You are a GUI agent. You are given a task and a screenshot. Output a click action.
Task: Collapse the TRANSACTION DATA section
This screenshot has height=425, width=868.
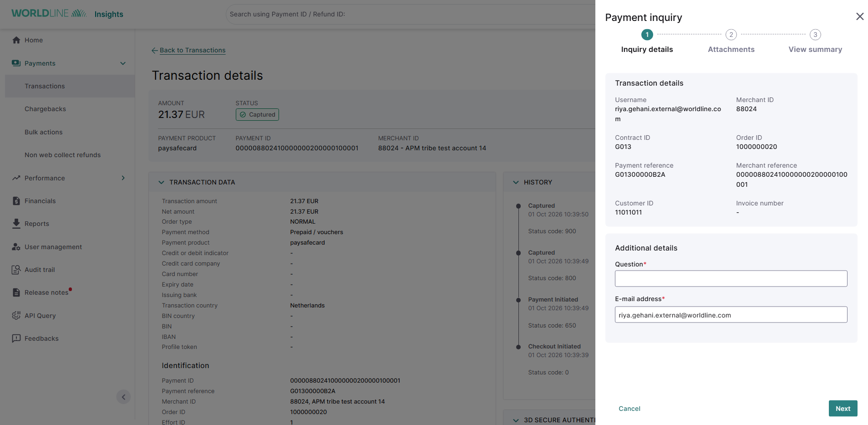coord(161,182)
